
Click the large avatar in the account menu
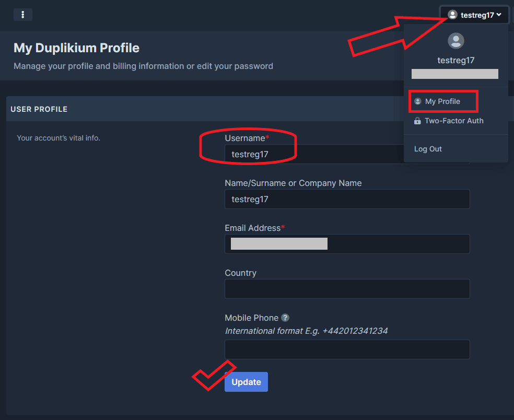click(x=456, y=41)
